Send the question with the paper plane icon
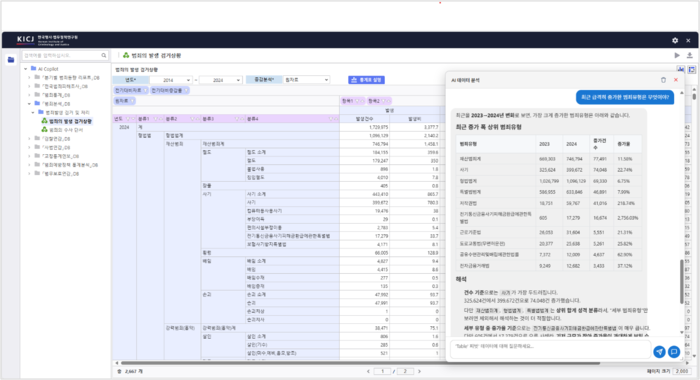Screen dimensions: 700x380 coord(659,352)
